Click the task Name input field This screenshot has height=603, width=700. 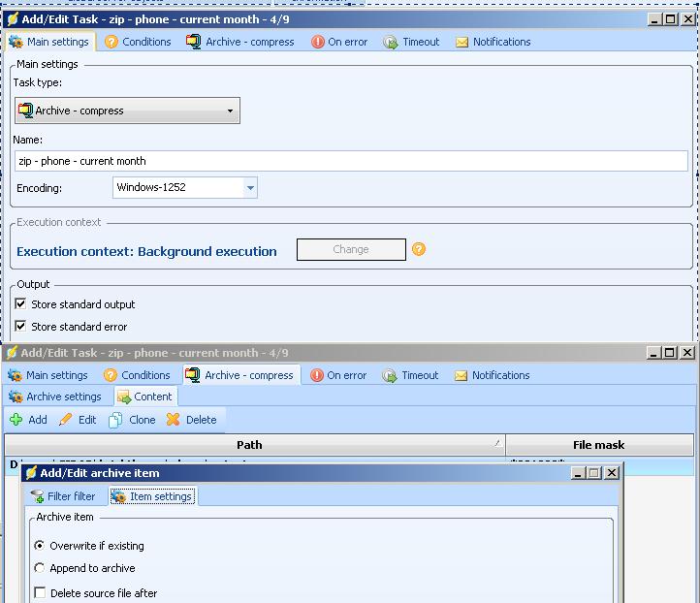click(351, 161)
